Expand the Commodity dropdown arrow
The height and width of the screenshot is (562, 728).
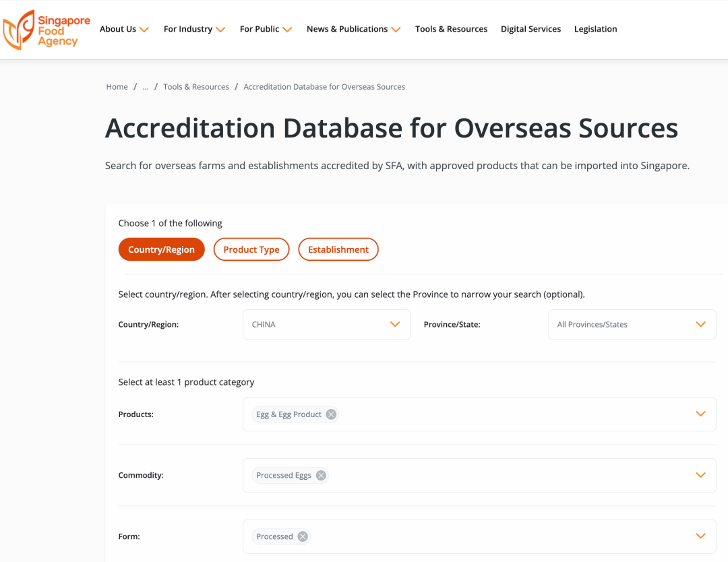click(x=700, y=476)
